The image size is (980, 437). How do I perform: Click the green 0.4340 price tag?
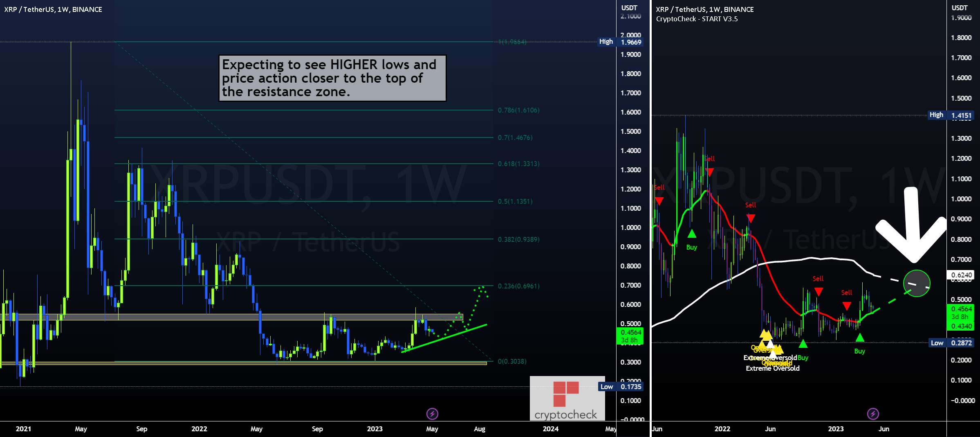point(961,326)
